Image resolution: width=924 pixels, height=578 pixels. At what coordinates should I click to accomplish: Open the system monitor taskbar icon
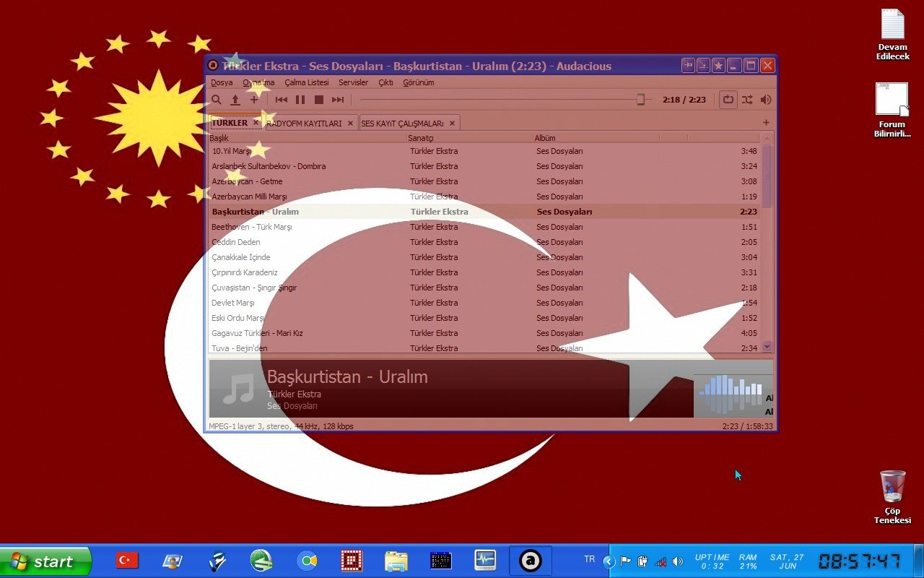point(485,560)
